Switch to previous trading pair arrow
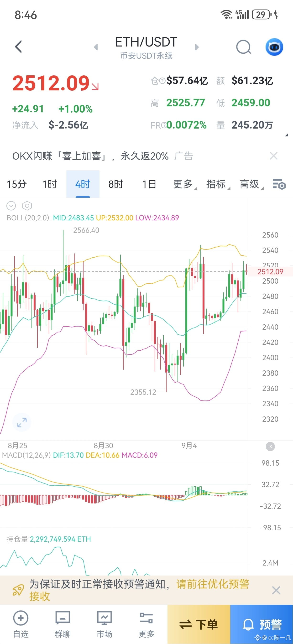This screenshot has height=644, width=293. coord(96,47)
